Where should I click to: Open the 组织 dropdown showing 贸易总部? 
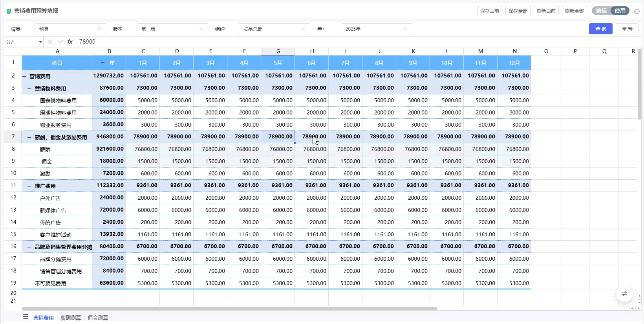(x=274, y=29)
